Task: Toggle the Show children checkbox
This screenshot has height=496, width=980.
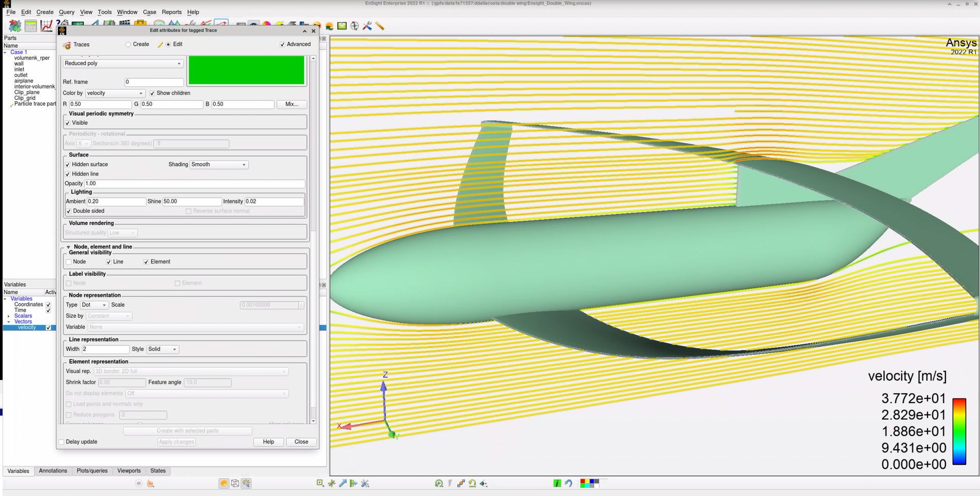Action: pyautogui.click(x=152, y=94)
